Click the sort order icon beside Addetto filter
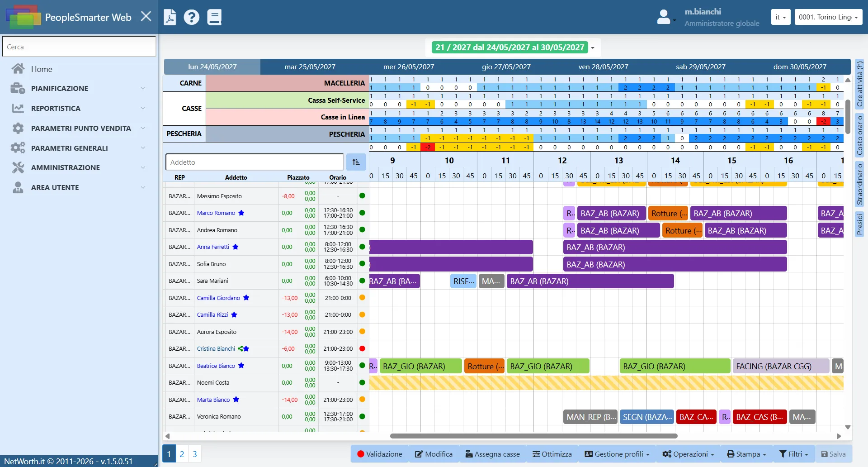 pos(356,162)
